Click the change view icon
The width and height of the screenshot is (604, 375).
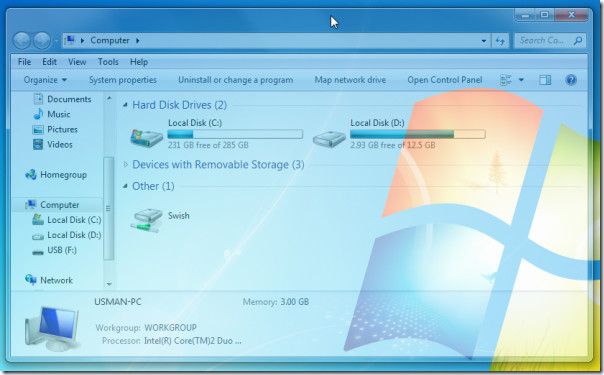[505, 80]
